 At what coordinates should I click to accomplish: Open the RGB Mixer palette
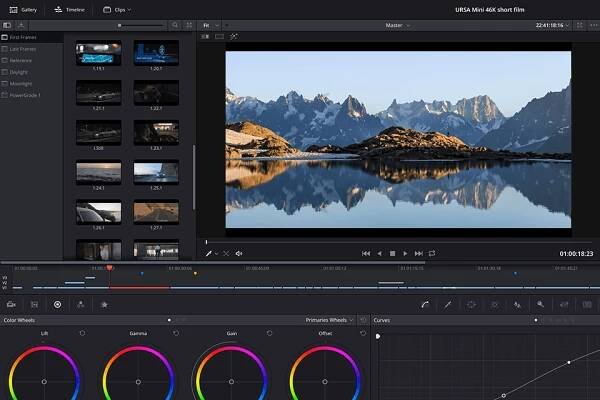coord(81,304)
